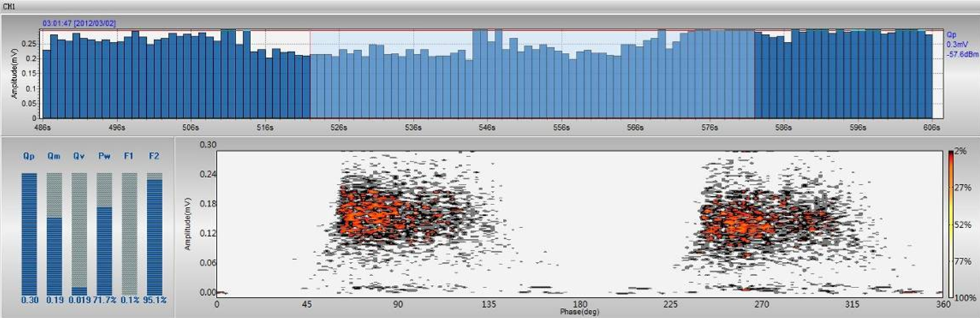
Task: Click the 606s time axis label
Action: point(932,127)
